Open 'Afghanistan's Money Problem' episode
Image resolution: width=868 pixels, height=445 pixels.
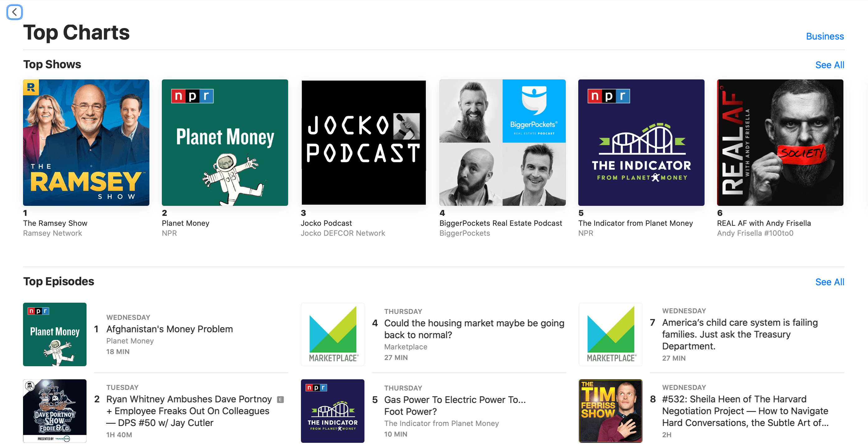(x=170, y=329)
